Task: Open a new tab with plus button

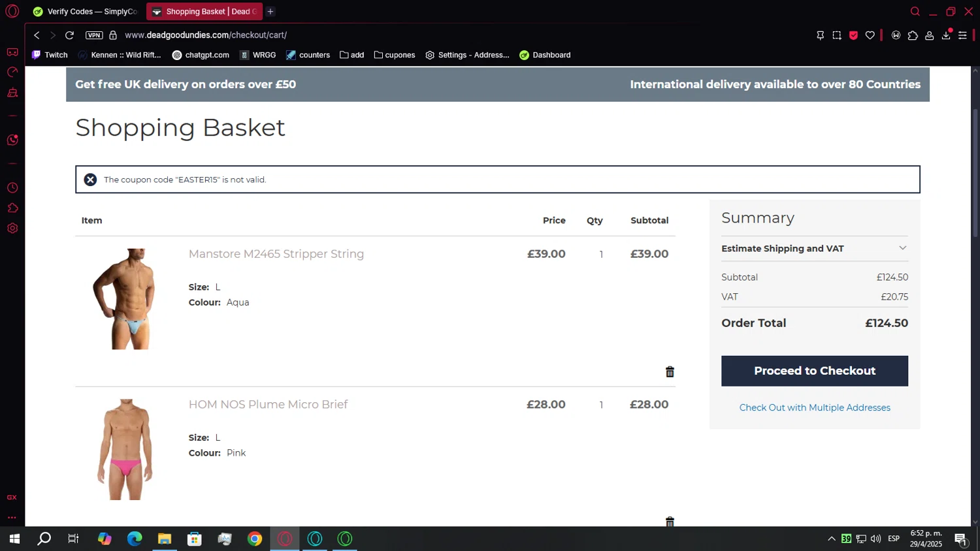Action: click(270, 12)
